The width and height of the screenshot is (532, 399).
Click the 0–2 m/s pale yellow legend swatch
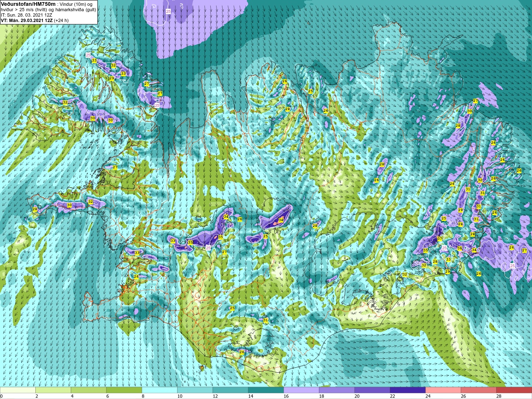tap(18, 390)
